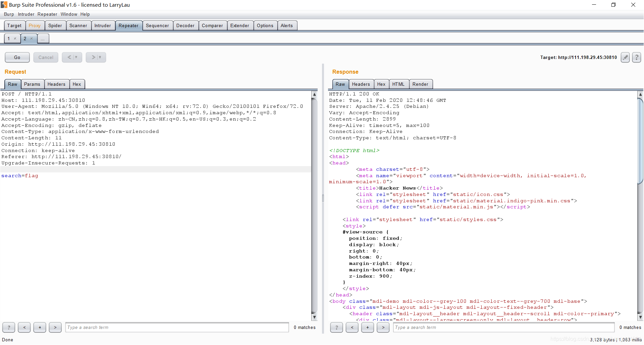Screen dimensions: 644x345
Task: Show response Render view
Action: pyautogui.click(x=421, y=84)
